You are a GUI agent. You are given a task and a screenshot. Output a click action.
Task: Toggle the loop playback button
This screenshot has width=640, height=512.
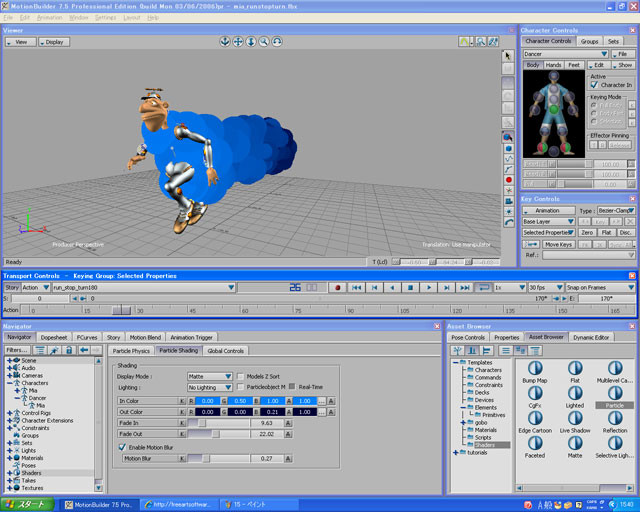click(x=484, y=288)
